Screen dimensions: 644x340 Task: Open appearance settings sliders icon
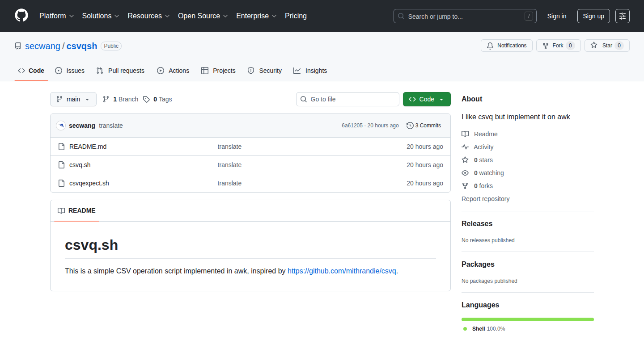(623, 16)
